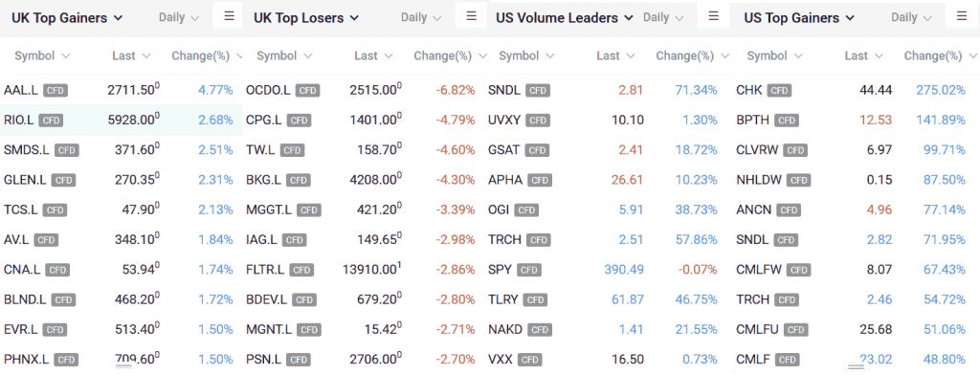
Task: Click the CFD badge next to OCDO.L
Action: (x=307, y=91)
